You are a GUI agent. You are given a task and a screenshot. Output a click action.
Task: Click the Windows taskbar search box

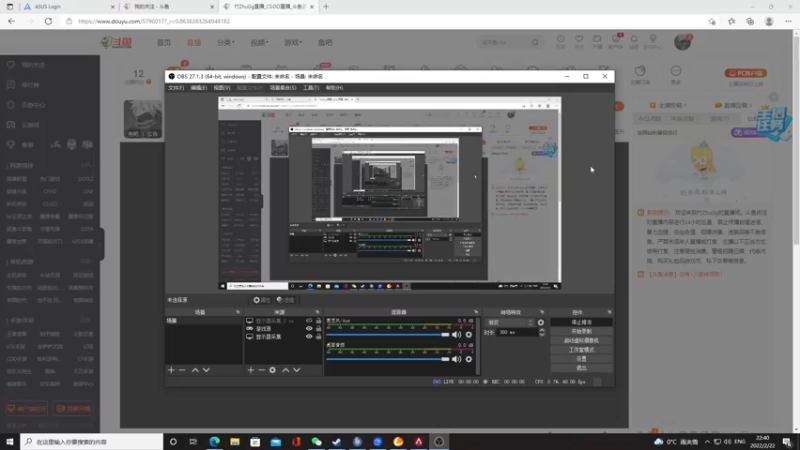coord(92,442)
